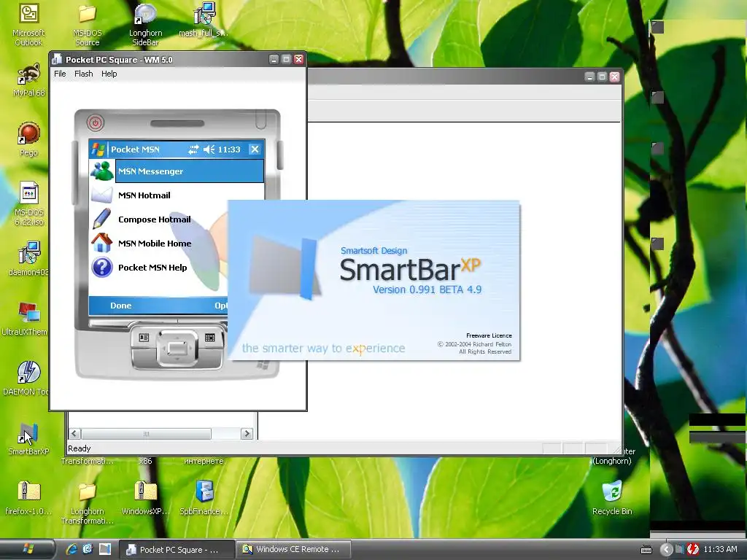The width and height of the screenshot is (747, 560).
Task: Click the connectivity arrows icon in Pocket MSN bar
Action: 193,149
